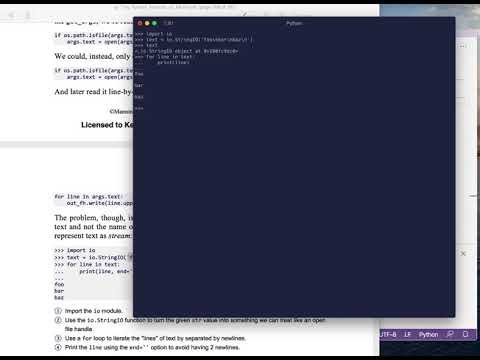Click the 'StringIO object at' output line in the terminal

pyautogui.click(x=186, y=51)
